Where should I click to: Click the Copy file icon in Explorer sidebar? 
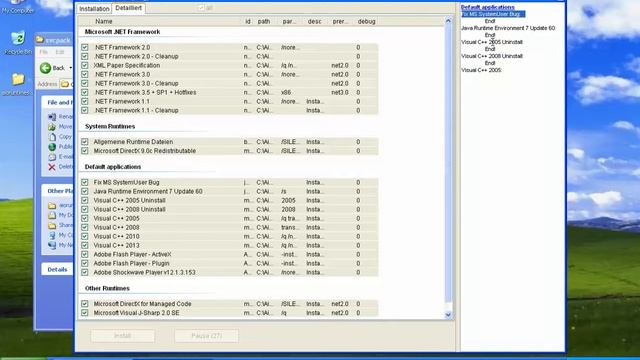(52, 137)
